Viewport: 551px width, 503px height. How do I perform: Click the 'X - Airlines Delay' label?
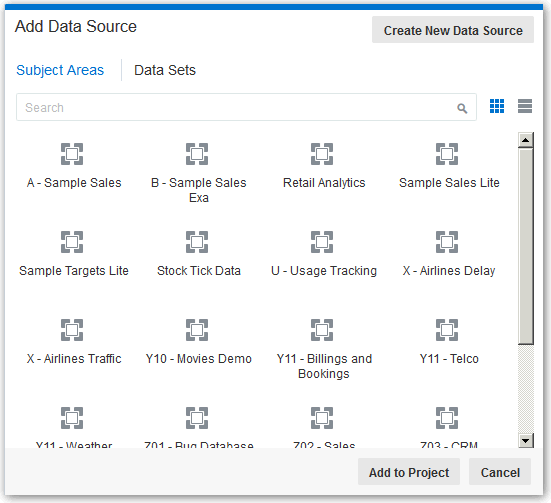click(449, 271)
